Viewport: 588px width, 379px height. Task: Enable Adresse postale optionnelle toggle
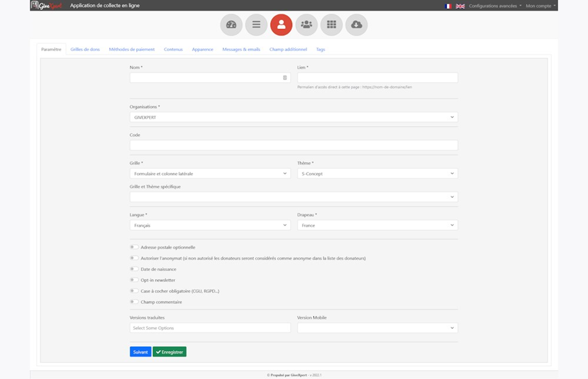tap(134, 247)
